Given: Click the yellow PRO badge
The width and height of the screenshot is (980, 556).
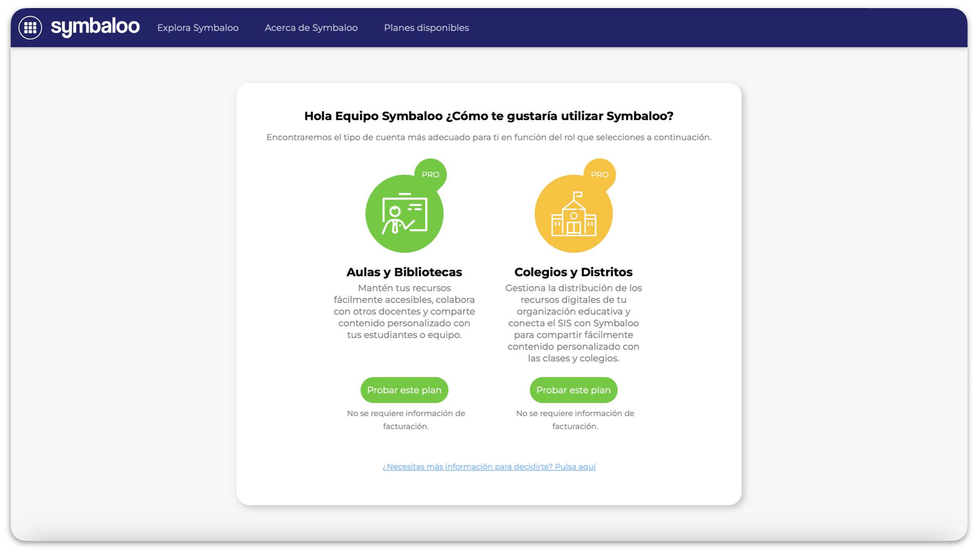Looking at the screenshot, I should coord(600,174).
